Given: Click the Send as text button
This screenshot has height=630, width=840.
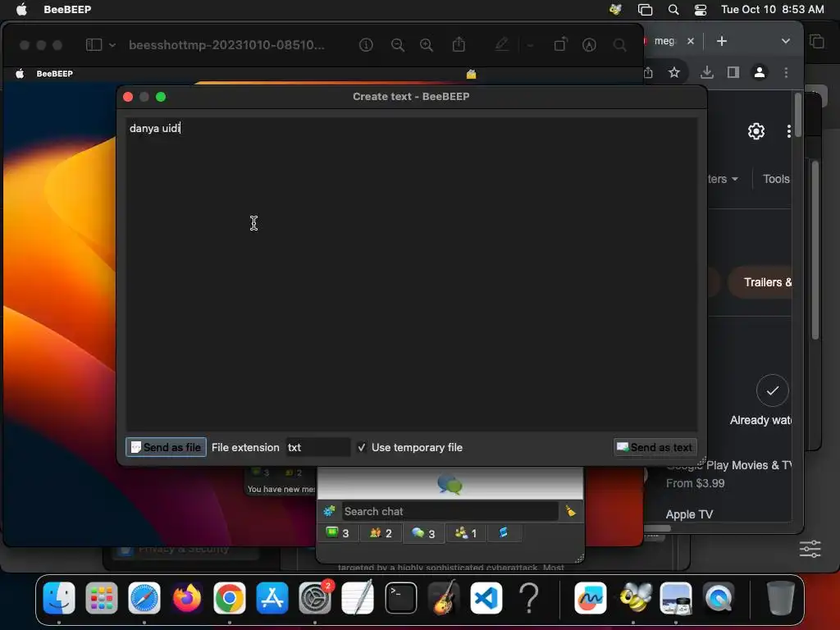Looking at the screenshot, I should (655, 447).
